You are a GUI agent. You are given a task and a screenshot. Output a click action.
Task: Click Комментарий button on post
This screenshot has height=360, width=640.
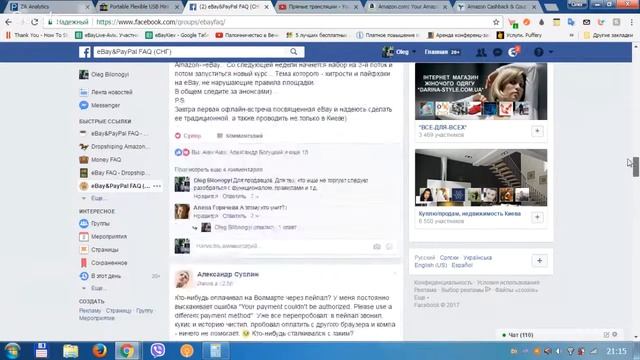tap(240, 136)
